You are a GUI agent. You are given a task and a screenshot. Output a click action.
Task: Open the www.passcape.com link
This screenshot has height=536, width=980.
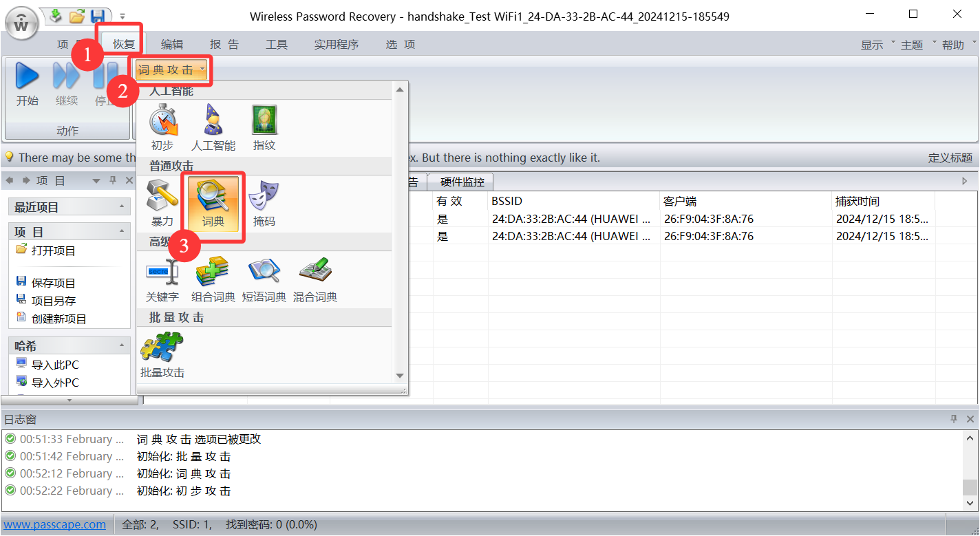click(x=55, y=524)
